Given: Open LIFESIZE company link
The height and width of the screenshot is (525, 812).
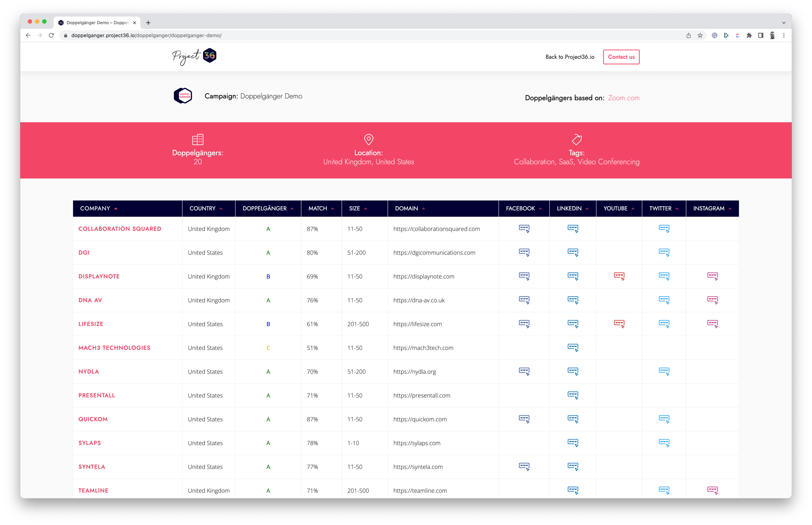Looking at the screenshot, I should click(91, 324).
